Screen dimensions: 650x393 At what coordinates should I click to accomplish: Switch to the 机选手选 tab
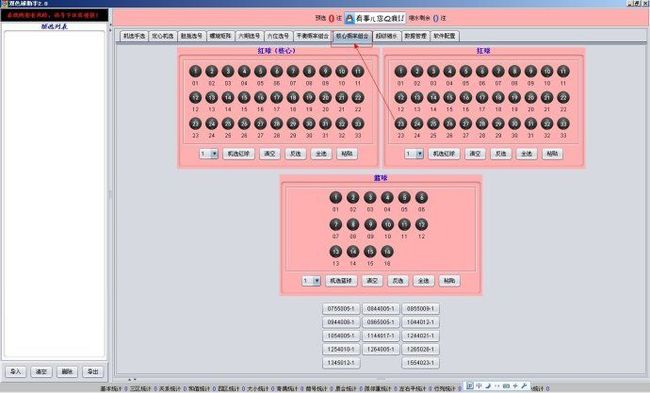(134, 36)
